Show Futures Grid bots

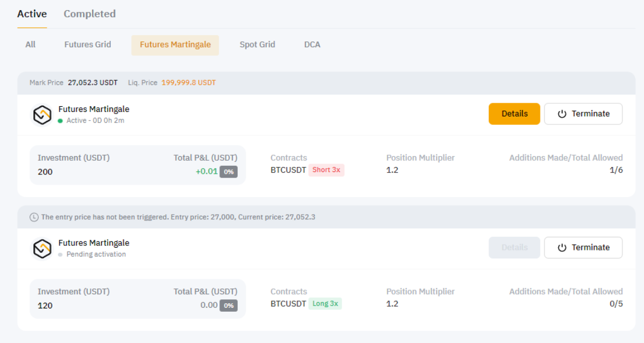click(88, 44)
